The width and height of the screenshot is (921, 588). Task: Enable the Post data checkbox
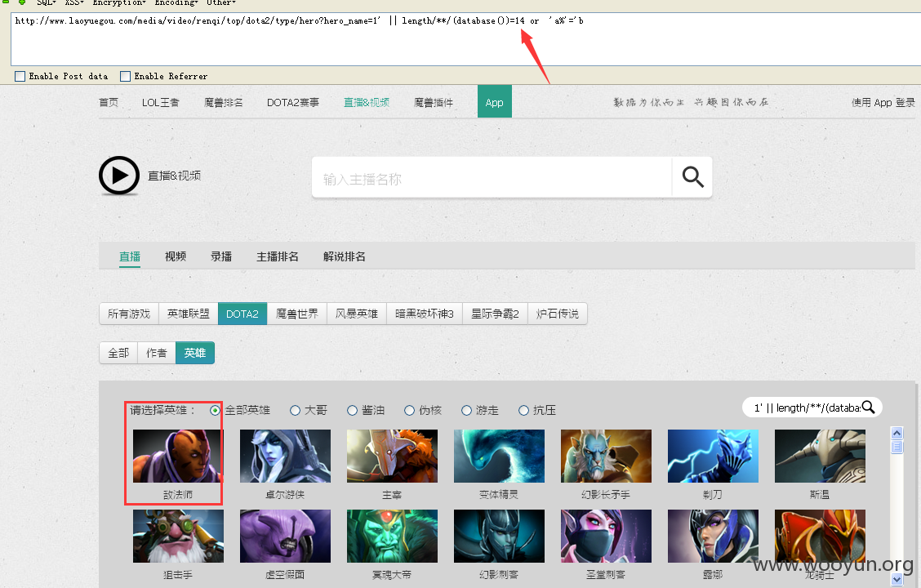click(20, 77)
